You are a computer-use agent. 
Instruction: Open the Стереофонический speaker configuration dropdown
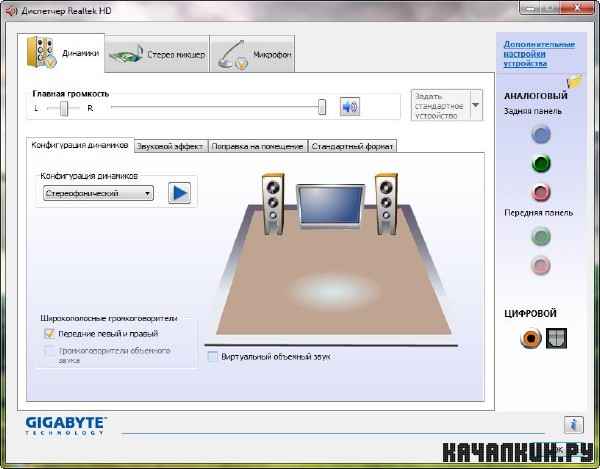click(x=98, y=193)
